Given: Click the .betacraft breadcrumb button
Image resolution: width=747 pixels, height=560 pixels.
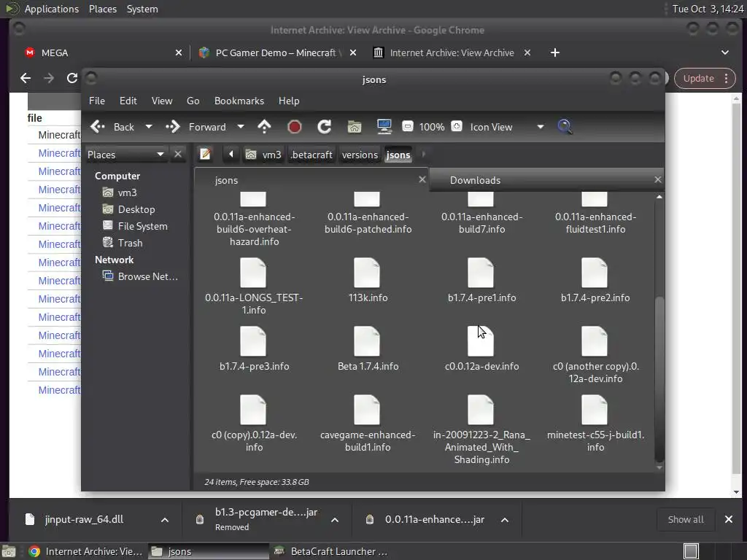Looking at the screenshot, I should point(311,155).
